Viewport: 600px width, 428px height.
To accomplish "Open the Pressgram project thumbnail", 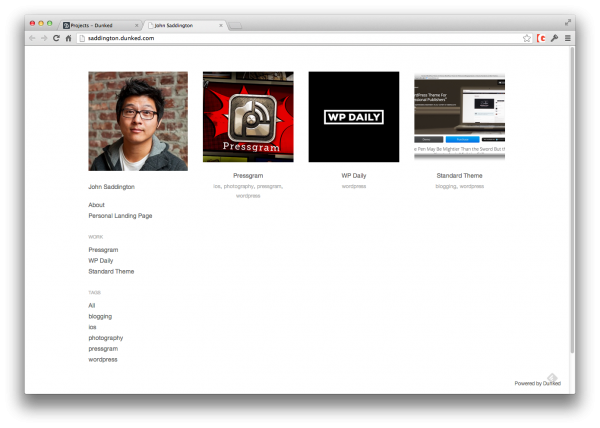I will (x=248, y=117).
